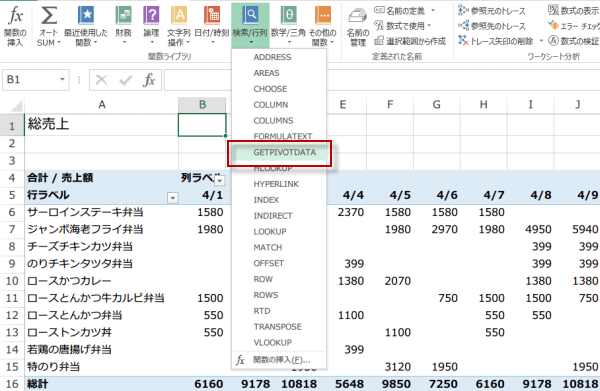Open 関数の挿入(F)... at menu bottom
Screen dimensions: 600x391
coord(278,360)
